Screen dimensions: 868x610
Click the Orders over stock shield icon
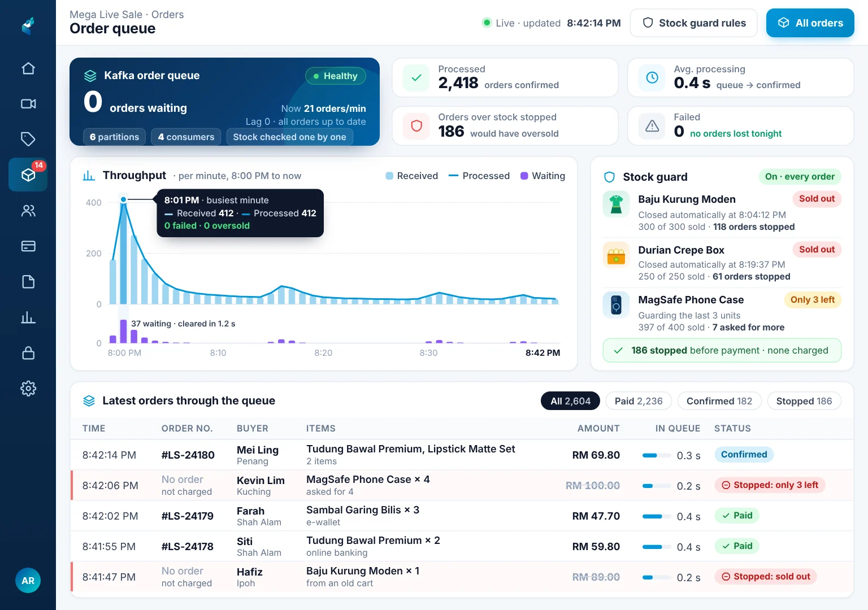click(x=416, y=126)
